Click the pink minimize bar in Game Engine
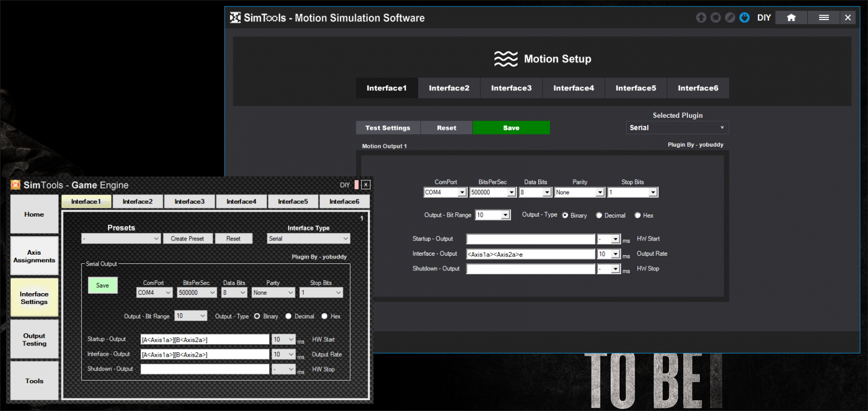 (356, 185)
